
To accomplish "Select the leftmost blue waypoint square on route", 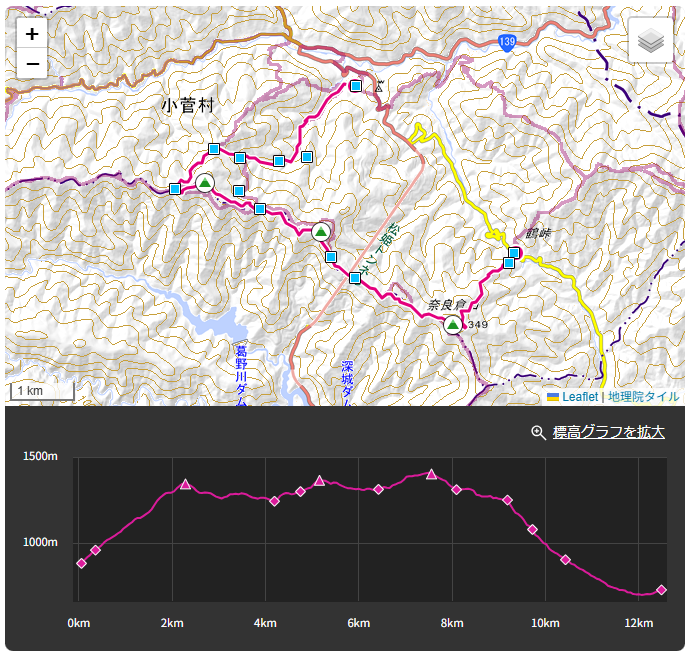I will (175, 189).
